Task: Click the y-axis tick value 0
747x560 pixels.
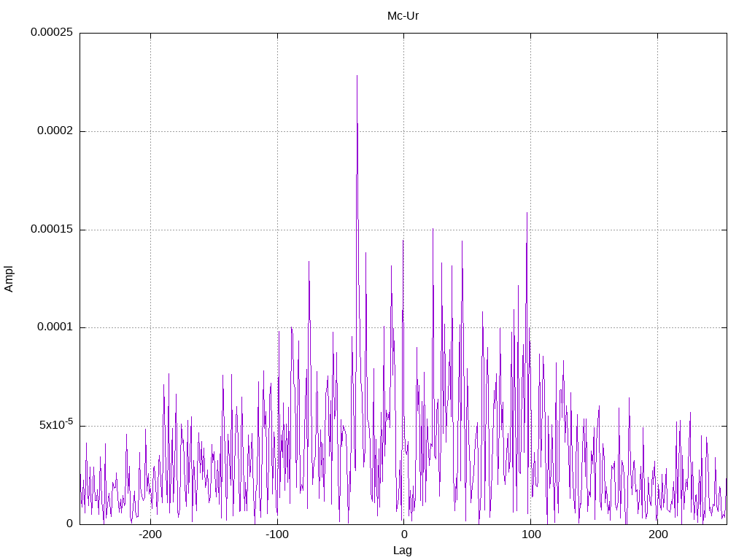Action: point(69,524)
